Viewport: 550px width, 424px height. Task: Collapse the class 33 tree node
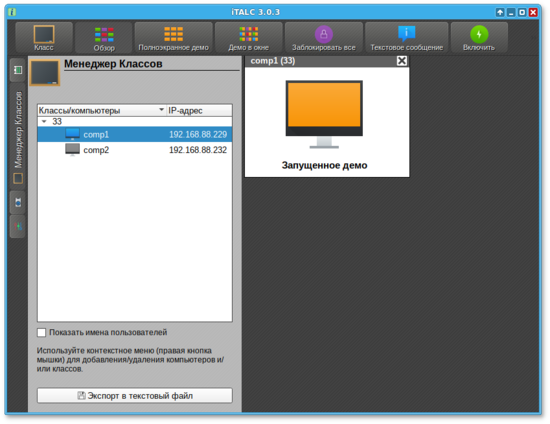click(44, 121)
